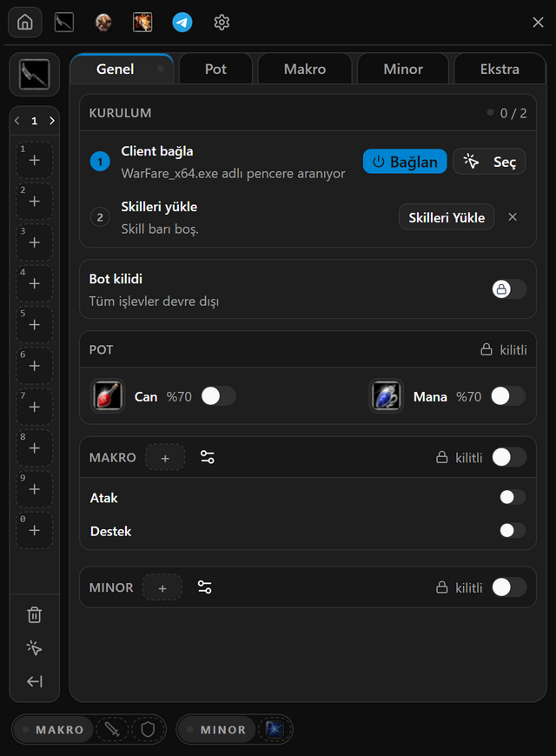Screen dimensions: 556x756
Task: Click the red Can potion icon
Action: (x=108, y=396)
